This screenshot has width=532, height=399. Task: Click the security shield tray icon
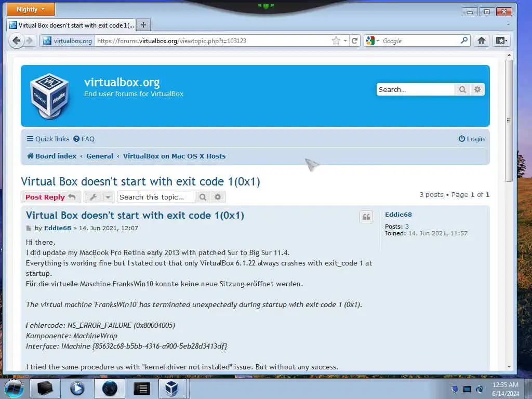[454, 389]
